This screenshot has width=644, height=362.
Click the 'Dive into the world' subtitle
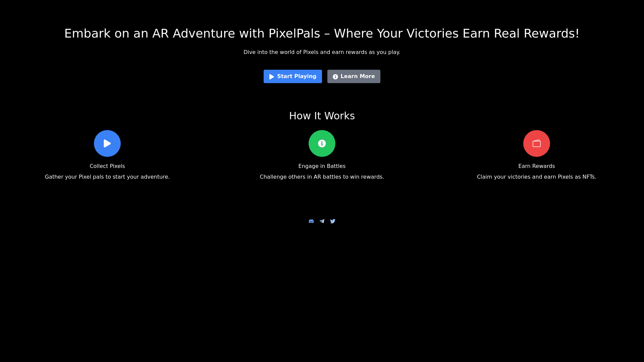coord(322,52)
